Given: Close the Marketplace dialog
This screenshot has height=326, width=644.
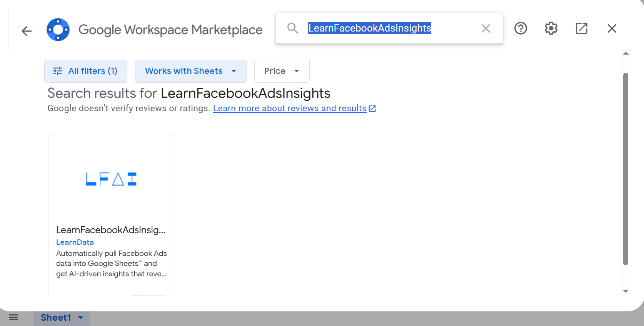Looking at the screenshot, I should click(612, 28).
